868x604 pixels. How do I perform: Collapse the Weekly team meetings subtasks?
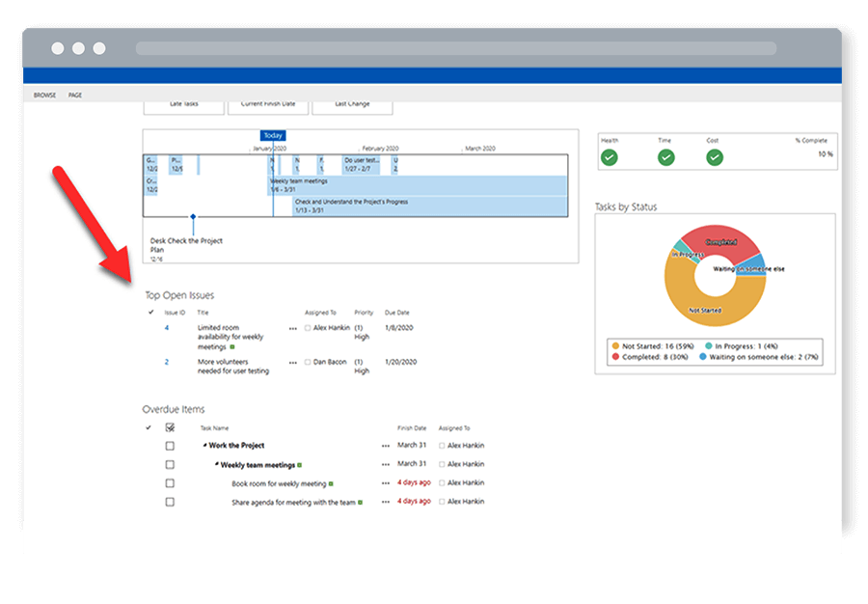pos(217,463)
